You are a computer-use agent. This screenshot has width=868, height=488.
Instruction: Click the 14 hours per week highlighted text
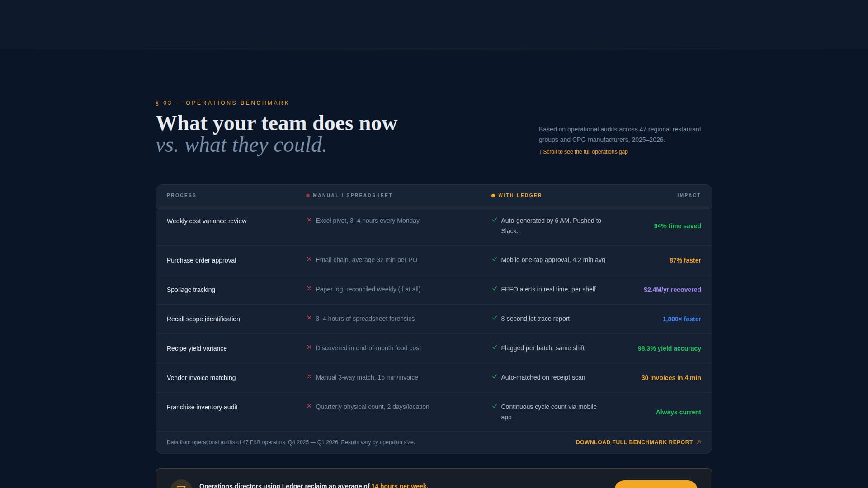pos(399,486)
